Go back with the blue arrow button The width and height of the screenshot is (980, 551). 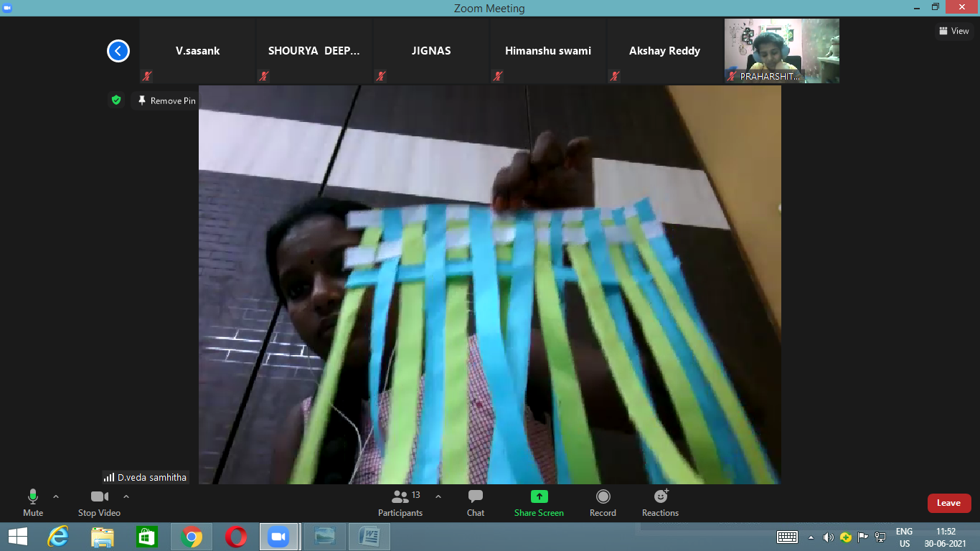pyautogui.click(x=118, y=51)
